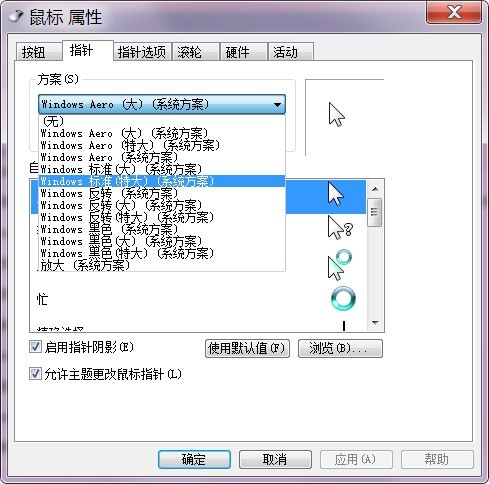This screenshot has width=489, height=484.
Task: Click 浏览(B)... button
Action: click(x=340, y=348)
